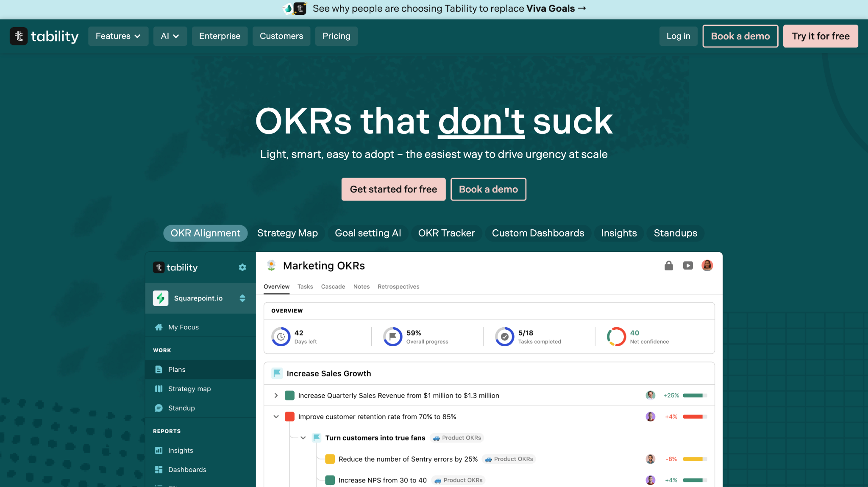This screenshot has width=868, height=487.
Task: Open the Features dropdown menu
Action: [x=118, y=36]
